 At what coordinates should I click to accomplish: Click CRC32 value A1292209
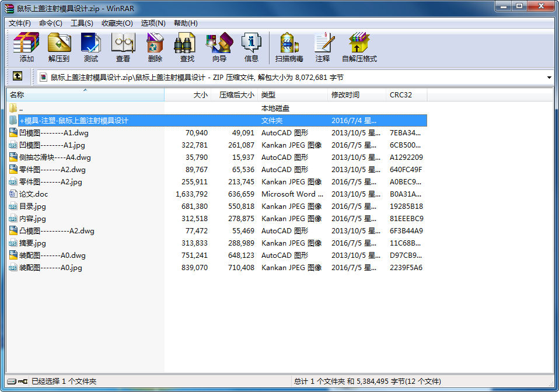(x=407, y=157)
